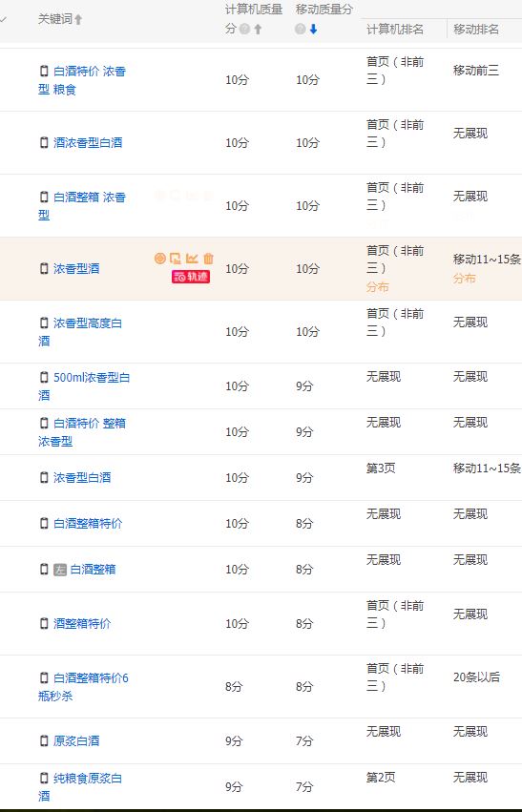
Task: Click the 计算机排名 column header
Action: [395, 29]
